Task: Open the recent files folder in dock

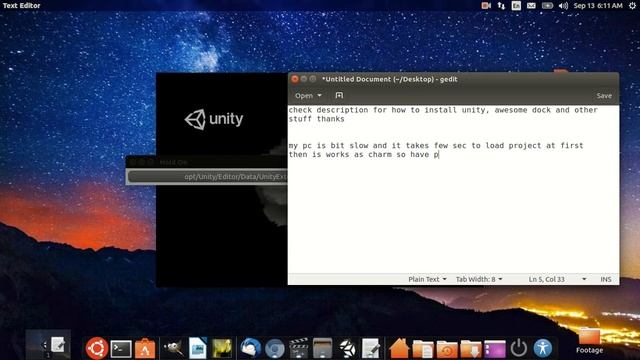Action: (447, 349)
